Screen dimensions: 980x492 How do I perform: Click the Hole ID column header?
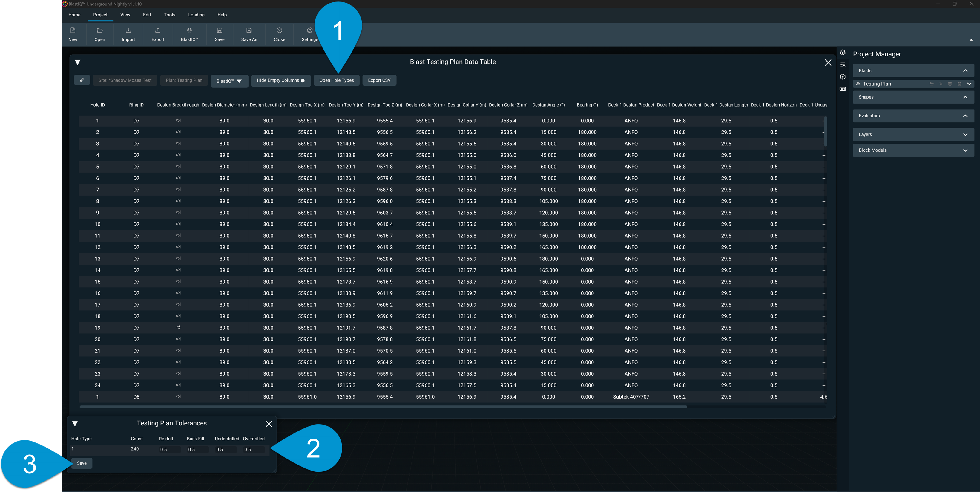click(97, 105)
